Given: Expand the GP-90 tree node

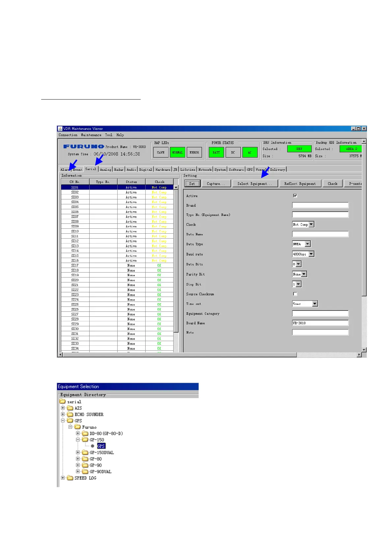Looking at the screenshot, I should 78,465.
